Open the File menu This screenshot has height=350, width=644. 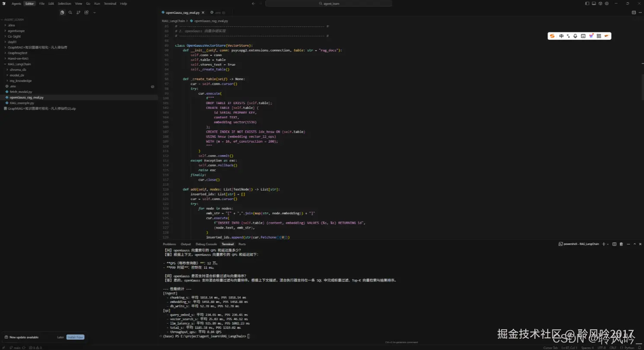click(42, 3)
